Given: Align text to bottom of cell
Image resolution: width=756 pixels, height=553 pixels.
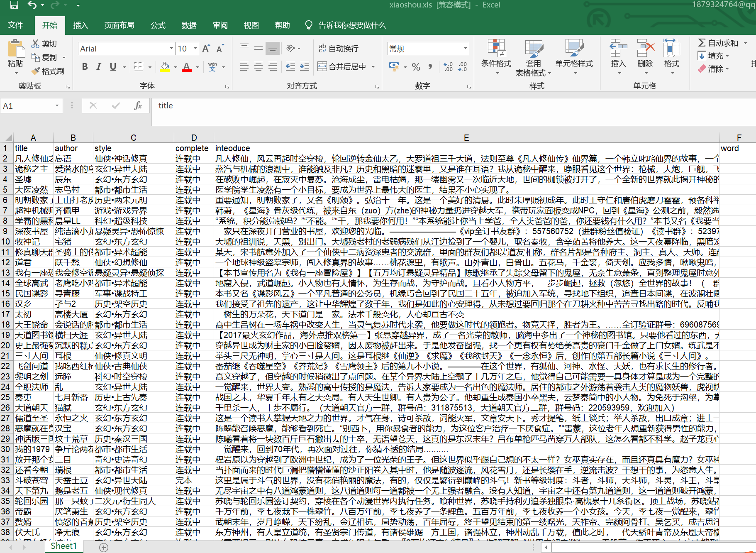Looking at the screenshot, I should pyautogui.click(x=273, y=48).
